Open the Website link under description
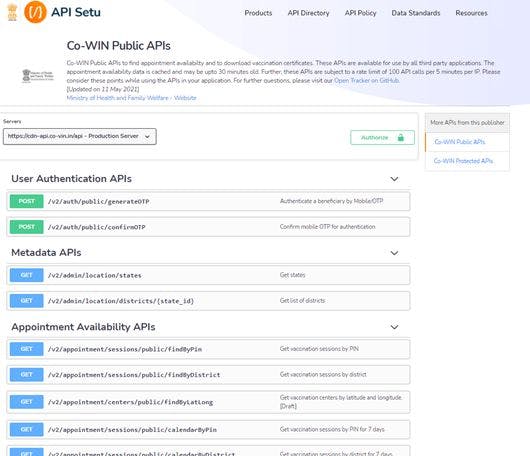Image resolution: width=530 pixels, height=456 pixels. tap(185, 98)
